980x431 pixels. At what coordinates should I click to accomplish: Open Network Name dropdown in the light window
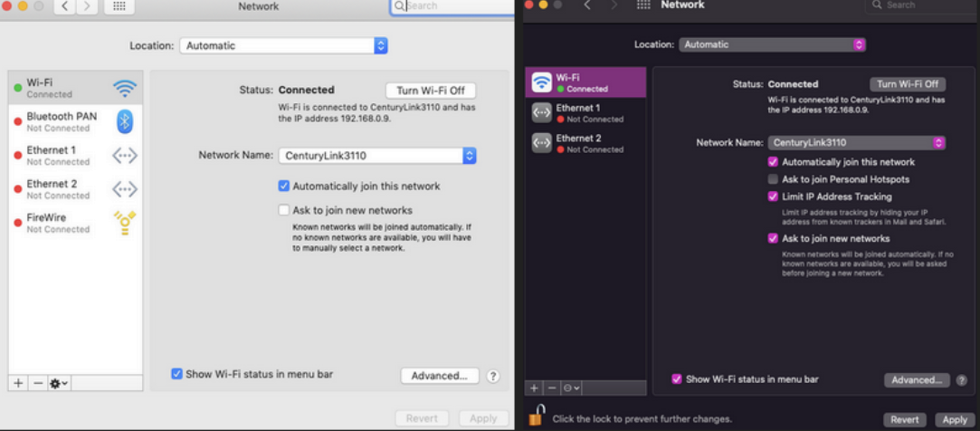[x=377, y=156]
